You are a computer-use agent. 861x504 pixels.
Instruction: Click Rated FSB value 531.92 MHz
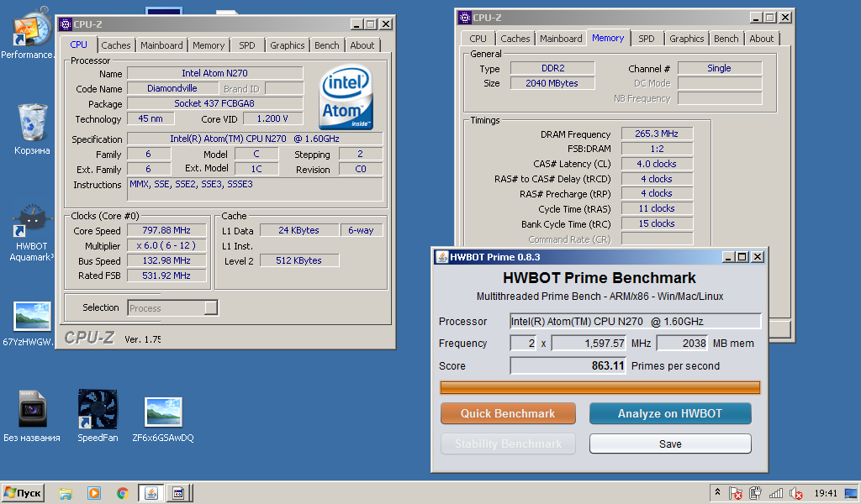pyautogui.click(x=166, y=276)
